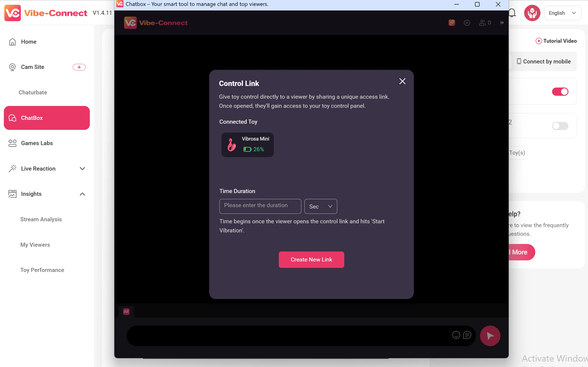This screenshot has width=588, height=367.
Task: Click the duration input field
Action: (x=260, y=206)
